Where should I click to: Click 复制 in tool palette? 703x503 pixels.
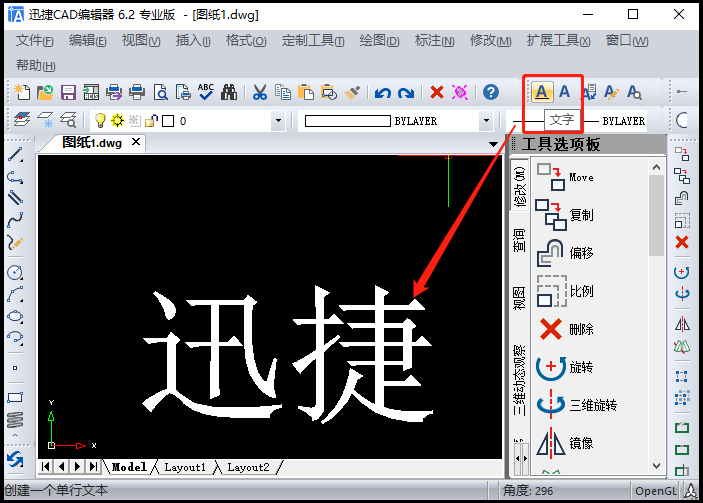pyautogui.click(x=565, y=215)
